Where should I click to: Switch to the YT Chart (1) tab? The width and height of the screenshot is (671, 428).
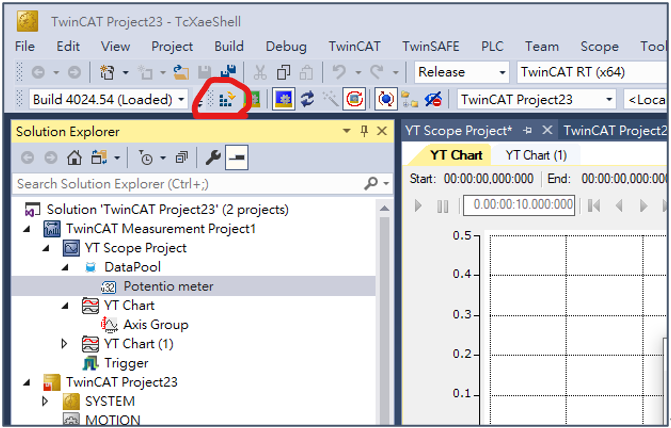click(536, 155)
